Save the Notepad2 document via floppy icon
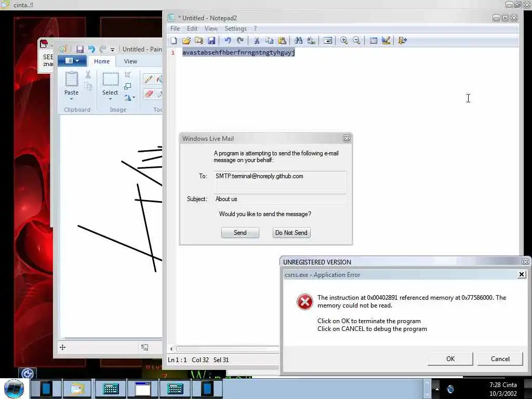Viewport: 532px width, 399px height. point(211,41)
